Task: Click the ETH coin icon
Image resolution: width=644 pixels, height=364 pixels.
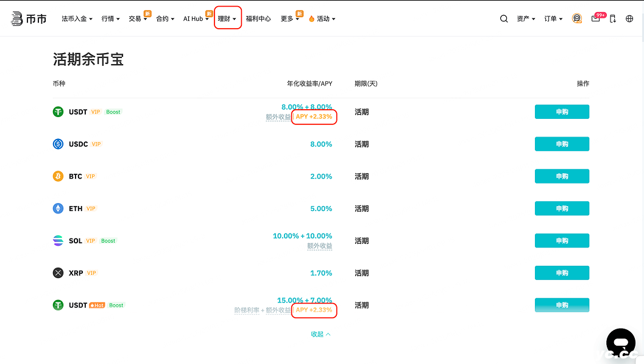Action: pos(58,209)
